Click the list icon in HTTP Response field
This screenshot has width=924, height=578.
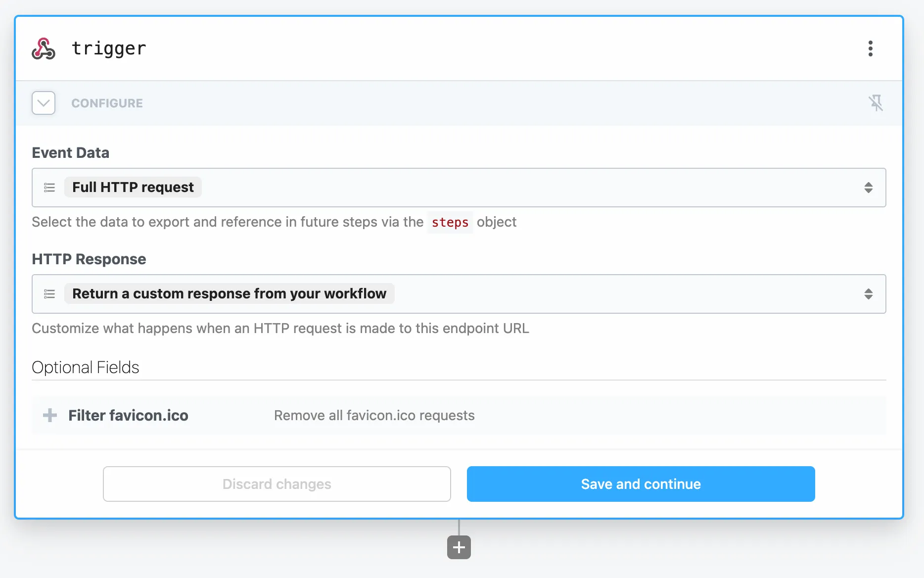coord(49,293)
